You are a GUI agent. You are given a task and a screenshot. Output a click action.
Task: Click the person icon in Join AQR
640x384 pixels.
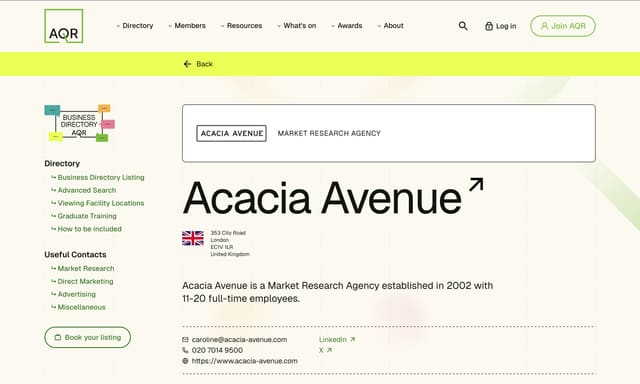click(544, 26)
